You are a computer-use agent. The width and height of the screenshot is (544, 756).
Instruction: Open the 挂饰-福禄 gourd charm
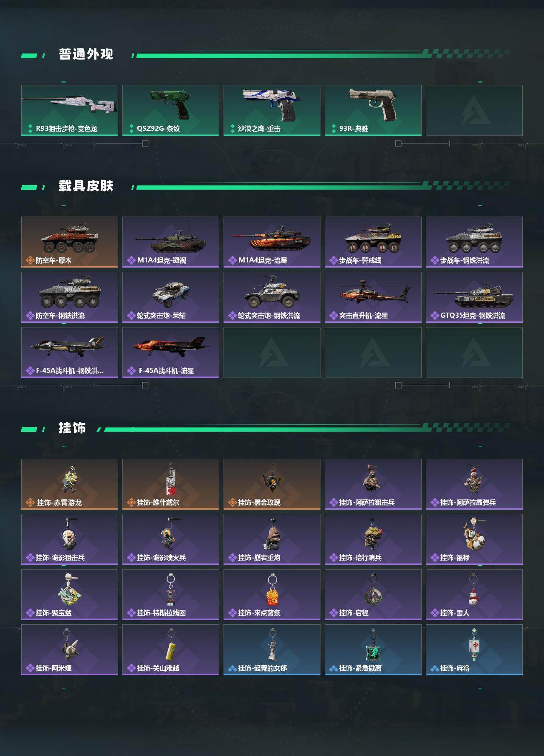[x=474, y=539]
